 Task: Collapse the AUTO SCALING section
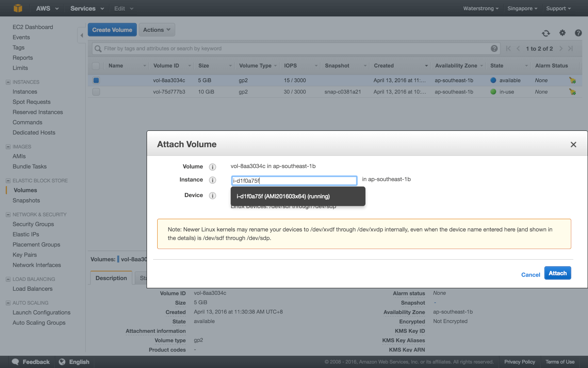pos(8,303)
